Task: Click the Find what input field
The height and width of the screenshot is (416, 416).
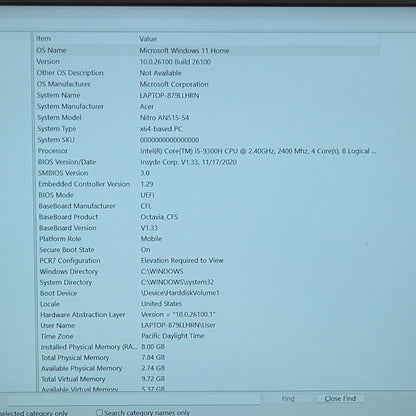Action: point(133,399)
